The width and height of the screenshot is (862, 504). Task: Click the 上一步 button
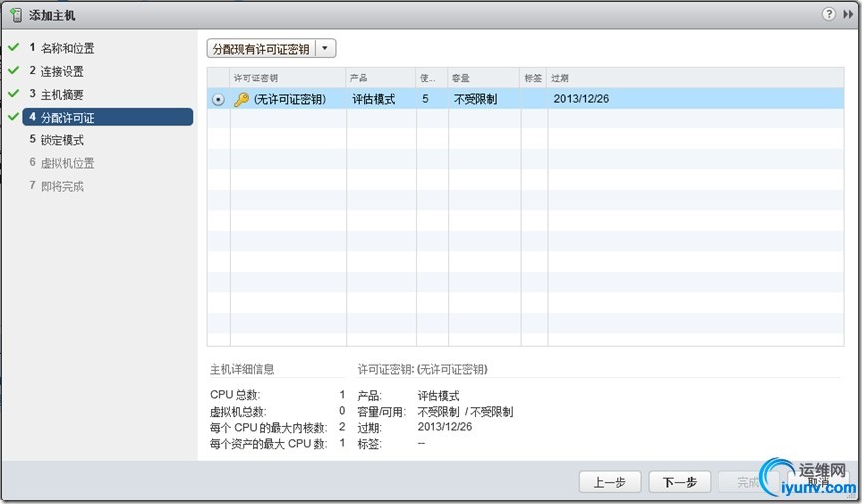pyautogui.click(x=610, y=482)
